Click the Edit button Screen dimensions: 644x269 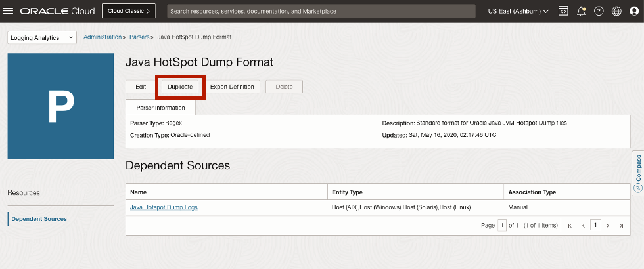141,87
